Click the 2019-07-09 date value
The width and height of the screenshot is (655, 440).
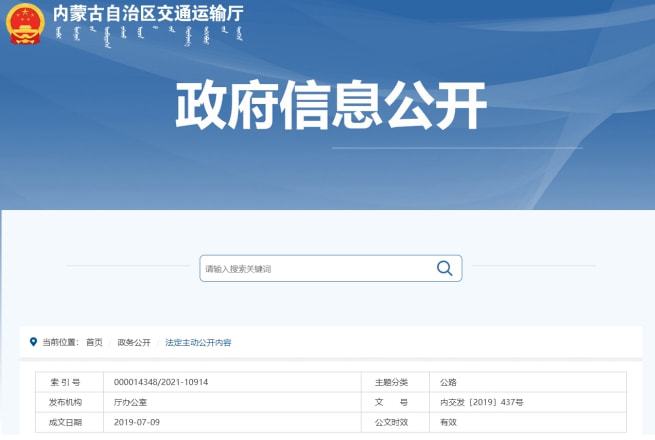tap(137, 422)
